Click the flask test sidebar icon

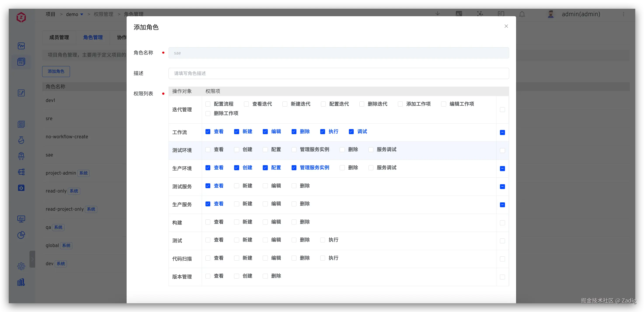(x=21, y=140)
